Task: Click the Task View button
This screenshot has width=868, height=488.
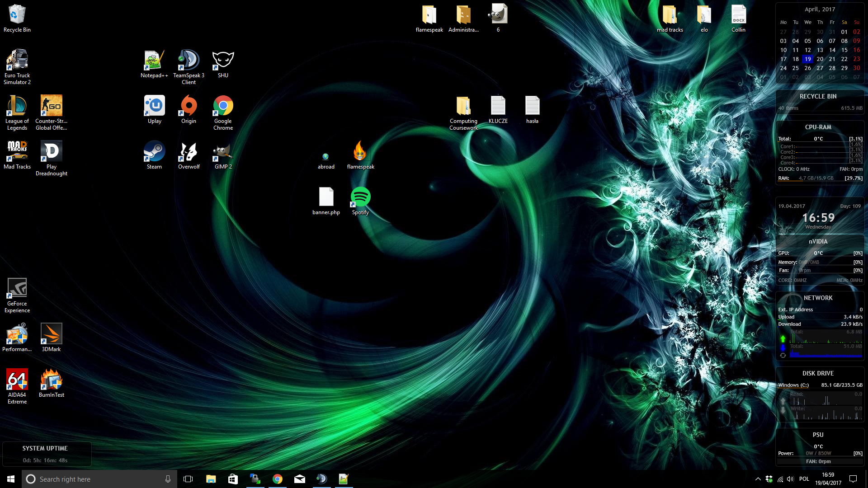Action: [188, 479]
